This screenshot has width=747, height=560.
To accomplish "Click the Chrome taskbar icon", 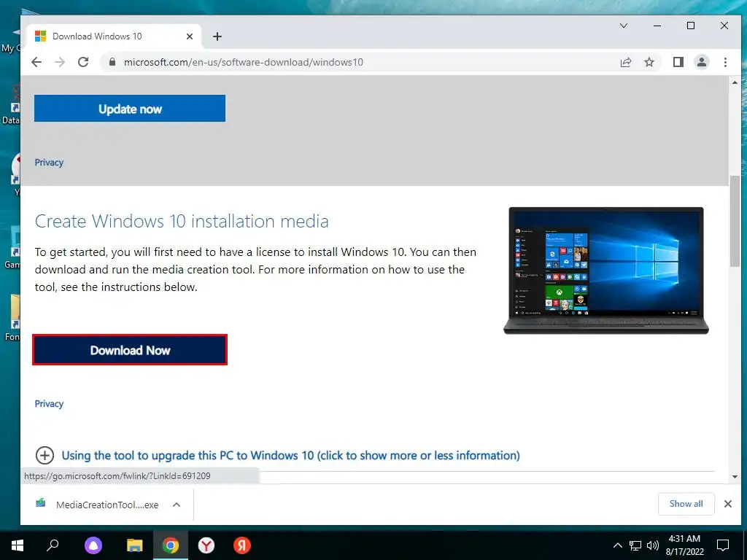I will (171, 545).
